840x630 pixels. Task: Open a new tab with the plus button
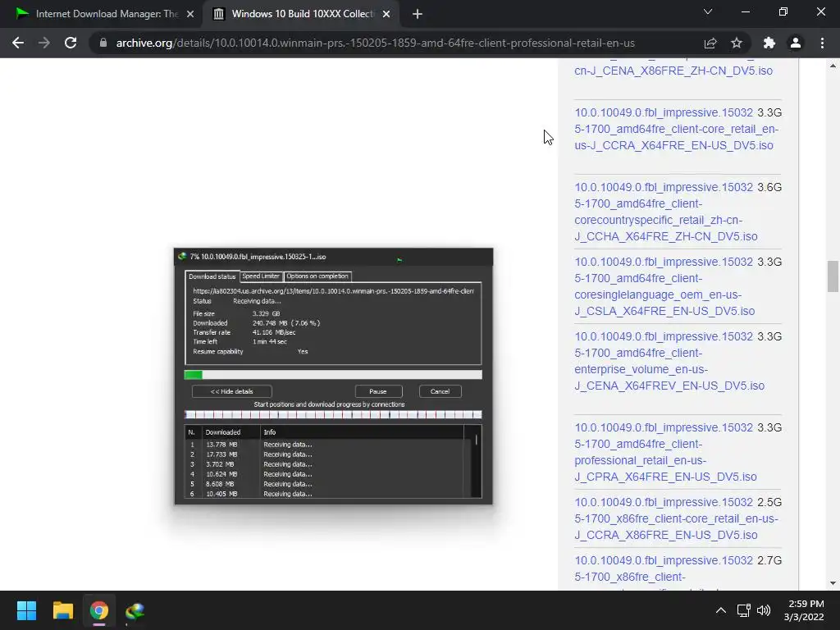point(418,14)
